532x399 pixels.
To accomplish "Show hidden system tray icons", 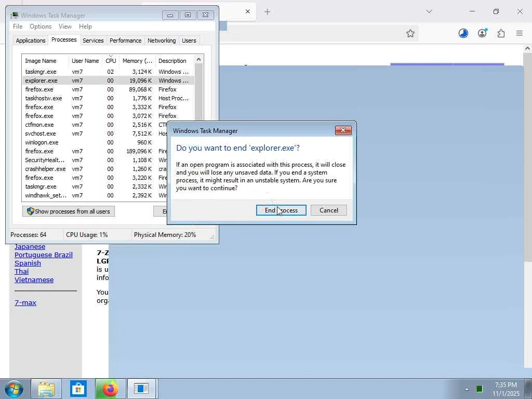I will click(x=467, y=389).
